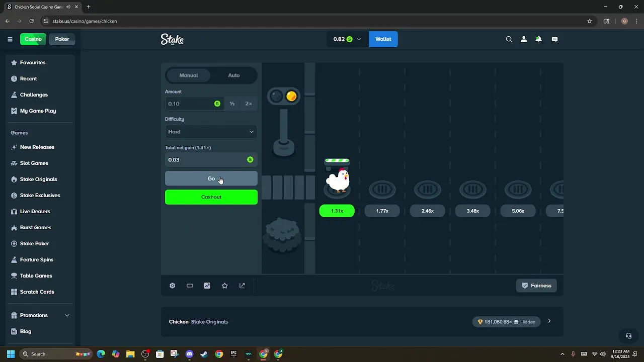Image resolution: width=644 pixels, height=362 pixels.
Task: Show hidden system tray icons
Action: [x=562, y=354]
